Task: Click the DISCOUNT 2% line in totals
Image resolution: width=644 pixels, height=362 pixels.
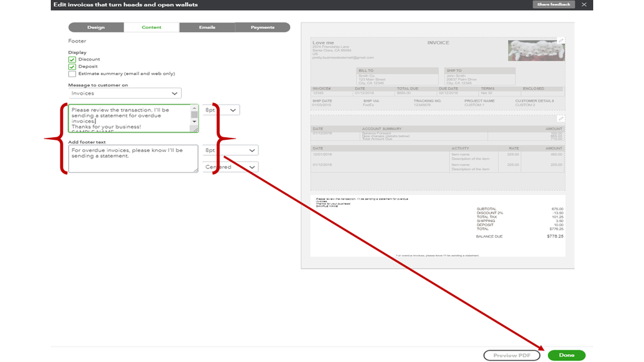Action: 489,213
